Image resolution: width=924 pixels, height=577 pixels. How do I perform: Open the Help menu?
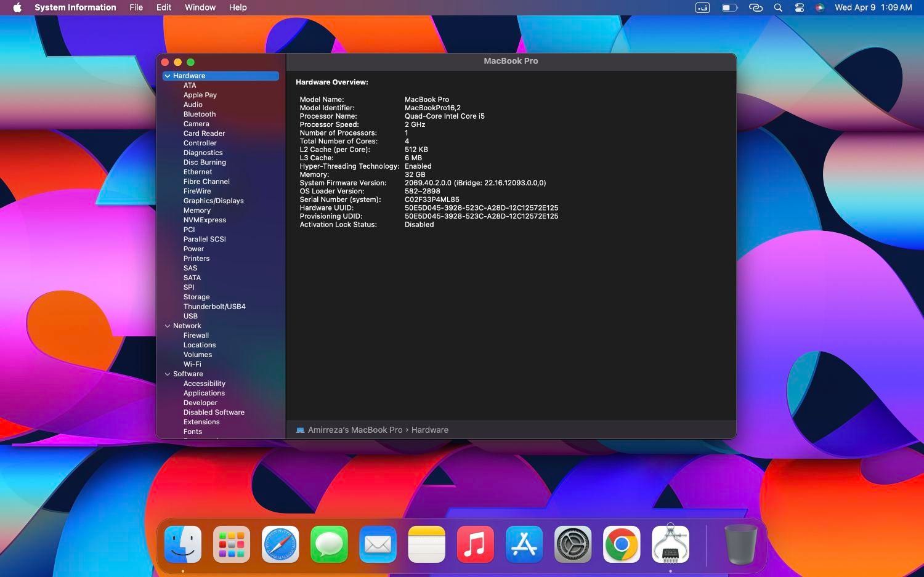tap(238, 7)
